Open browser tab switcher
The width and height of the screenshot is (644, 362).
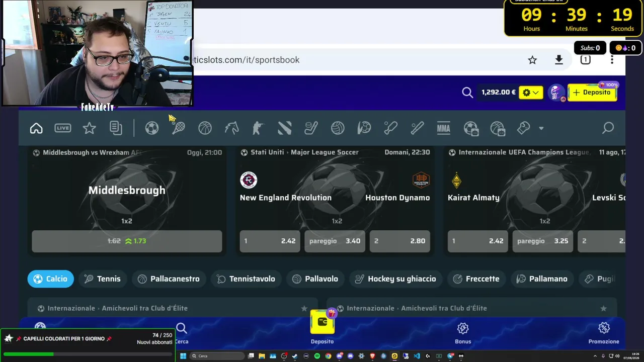pos(585,60)
